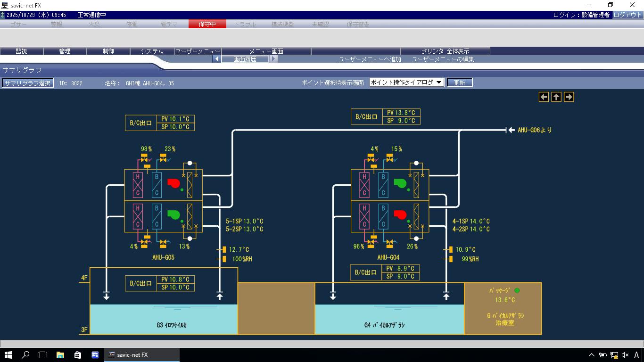Select the red fan in AHU-G05 upper unit

[173, 183]
